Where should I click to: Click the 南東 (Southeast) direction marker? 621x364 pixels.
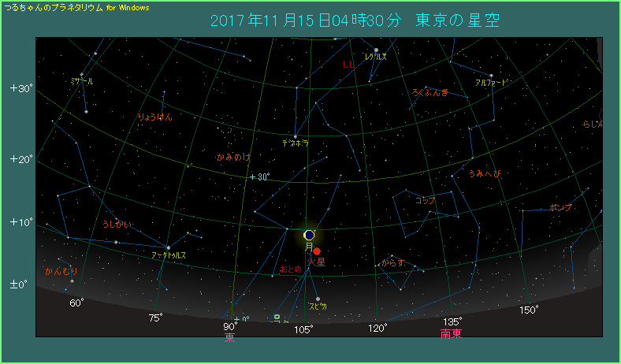[x=452, y=334]
